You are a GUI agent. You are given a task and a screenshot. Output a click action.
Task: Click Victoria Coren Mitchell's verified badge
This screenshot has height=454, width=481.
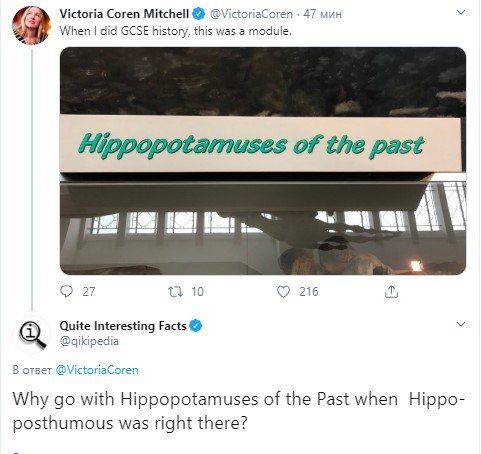click(199, 14)
